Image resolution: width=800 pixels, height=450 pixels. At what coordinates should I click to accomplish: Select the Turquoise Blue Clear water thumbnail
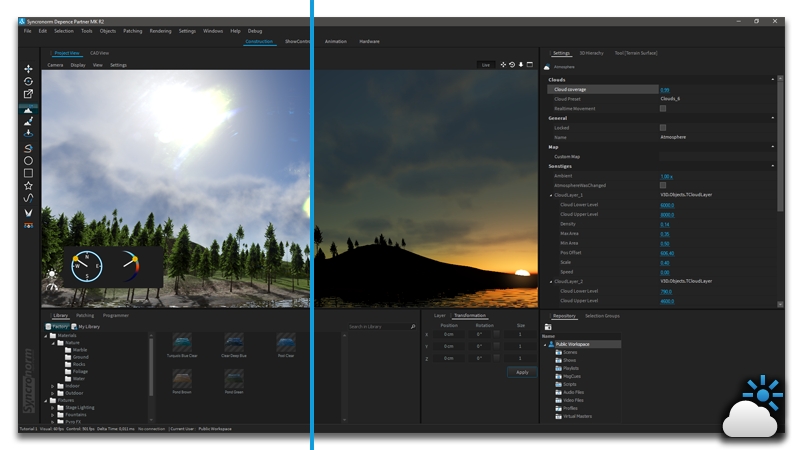(182, 344)
